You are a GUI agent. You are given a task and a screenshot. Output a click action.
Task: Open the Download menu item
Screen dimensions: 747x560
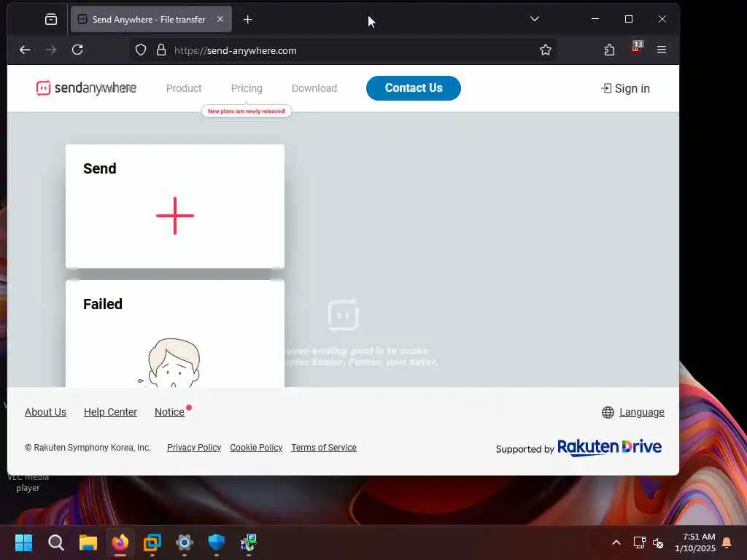click(314, 88)
